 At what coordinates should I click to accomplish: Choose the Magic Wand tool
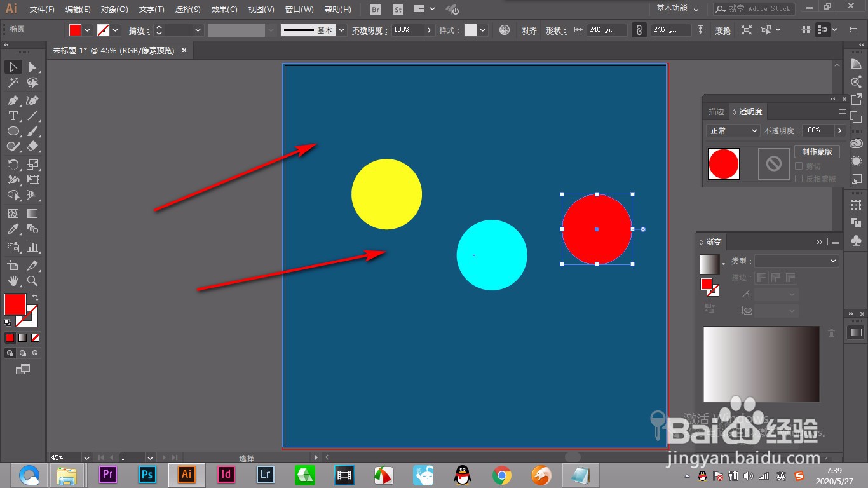[13, 83]
